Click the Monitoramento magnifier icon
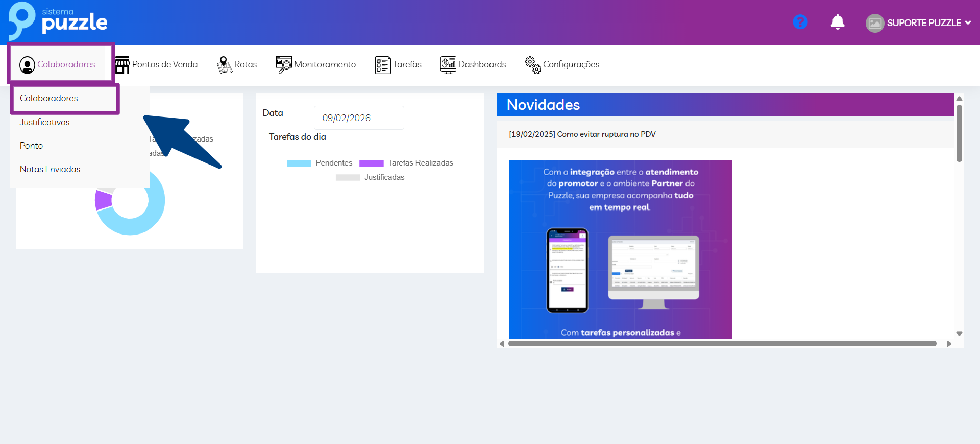Screen dimensions: 980x444 point(284,65)
